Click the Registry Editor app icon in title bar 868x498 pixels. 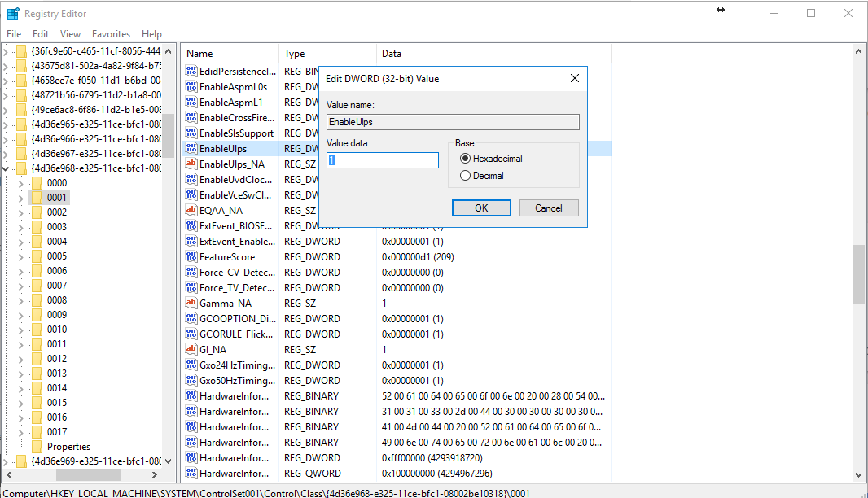click(x=13, y=13)
